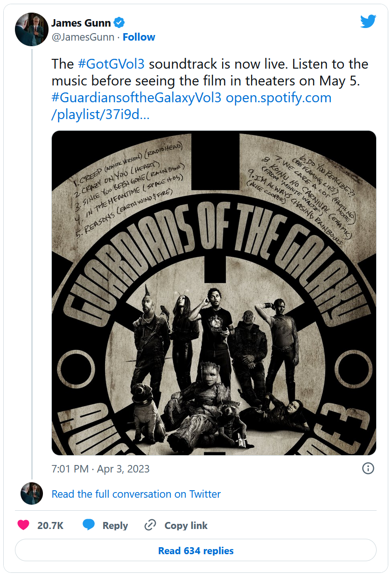
Task: Click the reply speech bubble icon
Action: 89,525
